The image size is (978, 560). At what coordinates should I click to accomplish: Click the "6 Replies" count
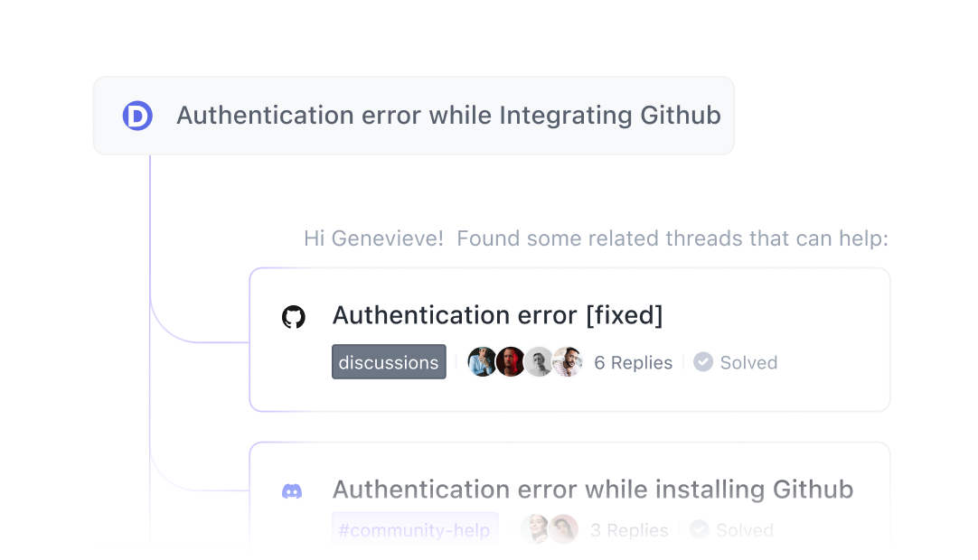pos(633,363)
